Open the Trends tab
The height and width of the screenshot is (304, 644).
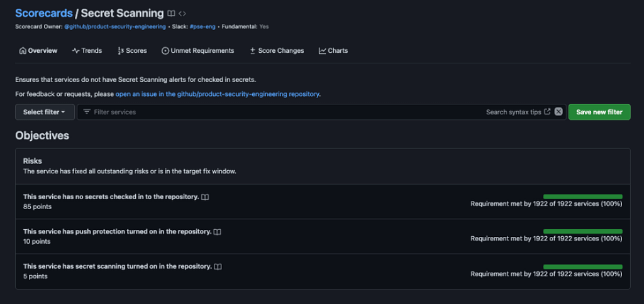[x=87, y=50]
